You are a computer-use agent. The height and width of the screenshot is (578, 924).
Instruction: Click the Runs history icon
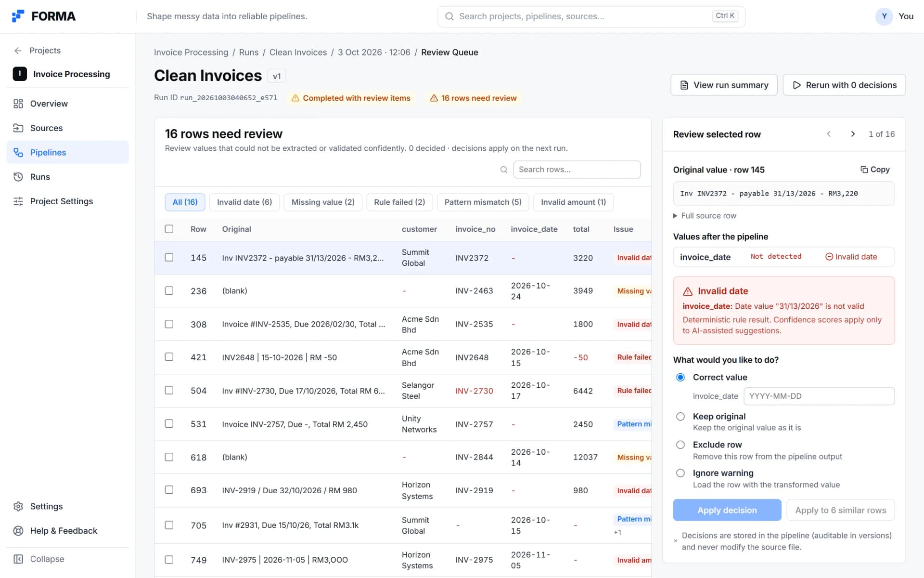point(18,177)
